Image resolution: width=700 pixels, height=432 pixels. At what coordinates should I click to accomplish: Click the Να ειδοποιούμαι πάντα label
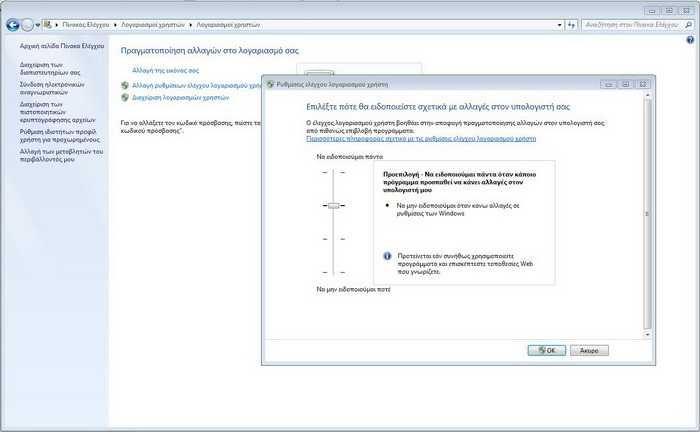(x=350, y=157)
